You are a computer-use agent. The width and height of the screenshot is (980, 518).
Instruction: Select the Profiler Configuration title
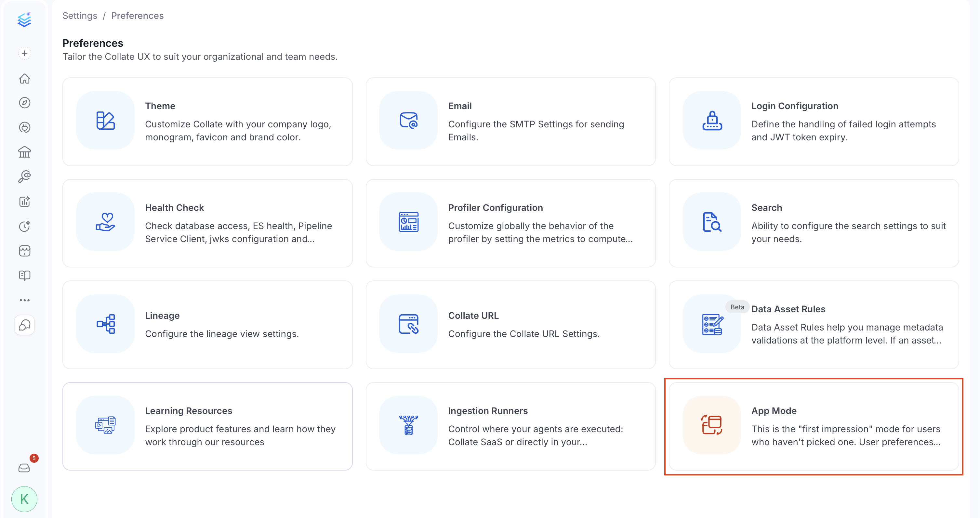[x=495, y=208]
